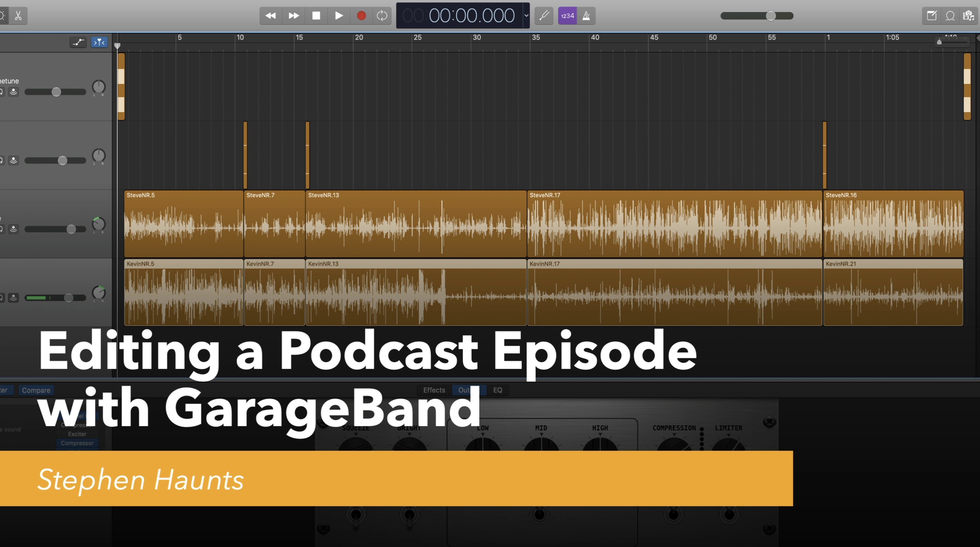Rewind using the transport button

[270, 16]
